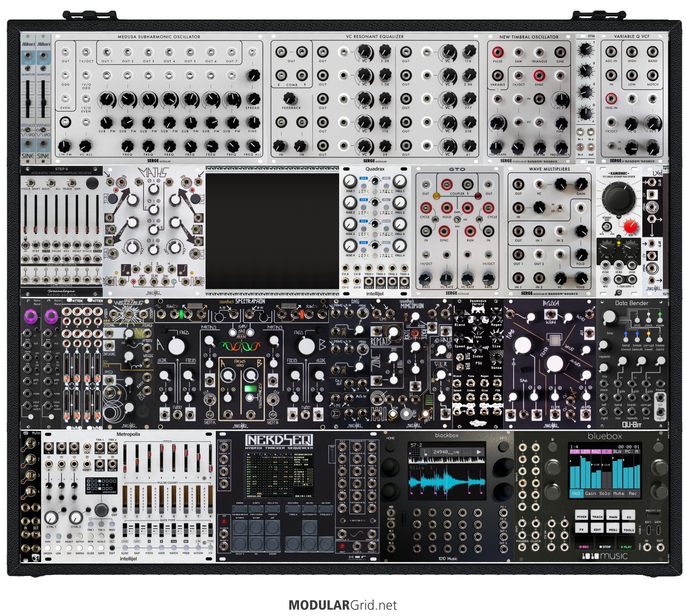Click the NOTCH jack on Variable Q VCF

pos(652,75)
